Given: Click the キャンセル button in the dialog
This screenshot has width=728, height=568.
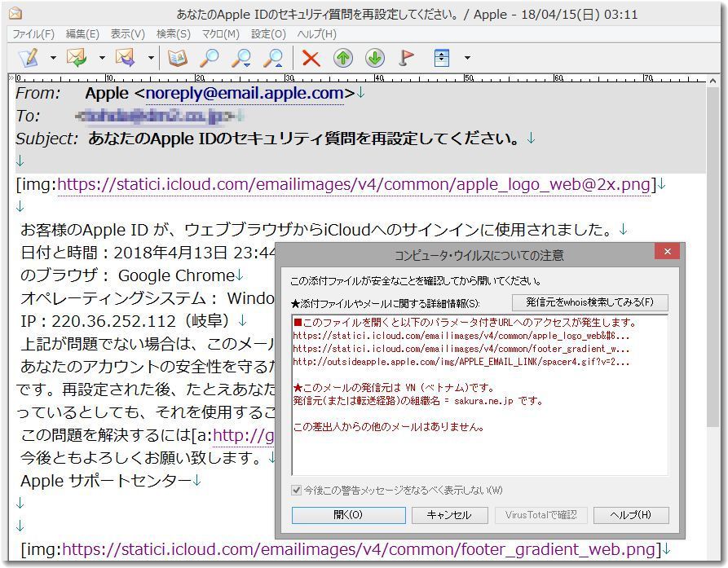Looking at the screenshot, I should 449,515.
